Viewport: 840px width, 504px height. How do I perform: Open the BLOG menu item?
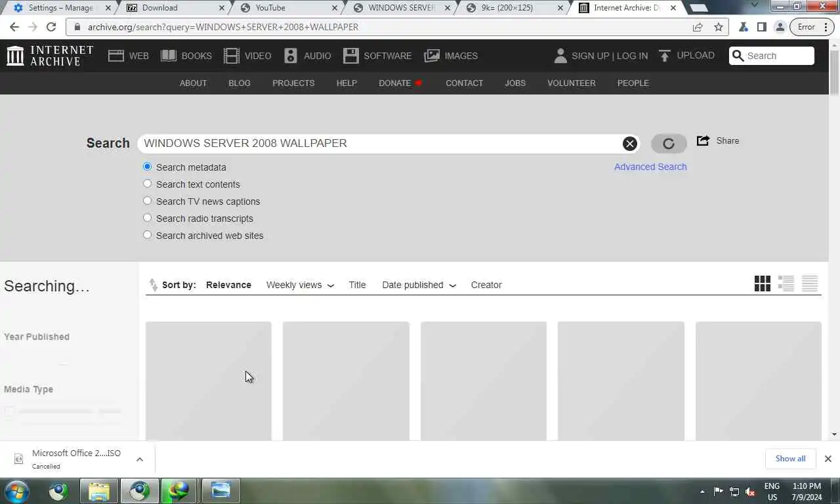[x=240, y=83]
